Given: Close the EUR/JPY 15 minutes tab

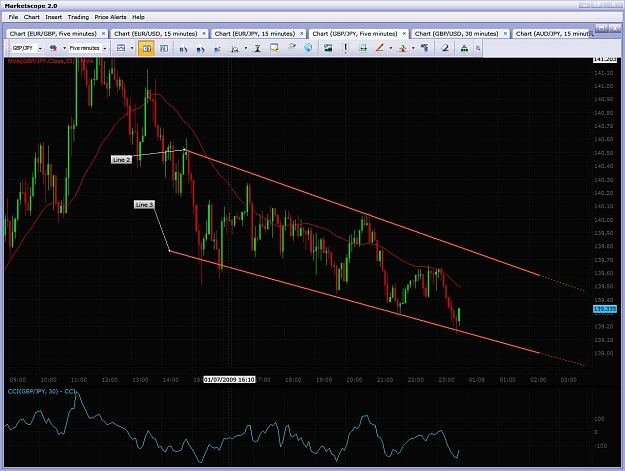Looking at the screenshot, I should click(302, 34).
